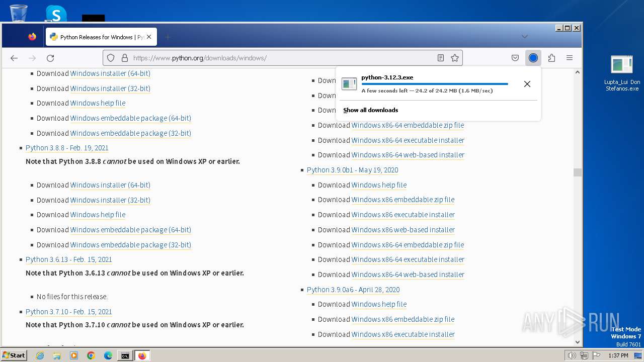Click the download progress bar

(435, 84)
